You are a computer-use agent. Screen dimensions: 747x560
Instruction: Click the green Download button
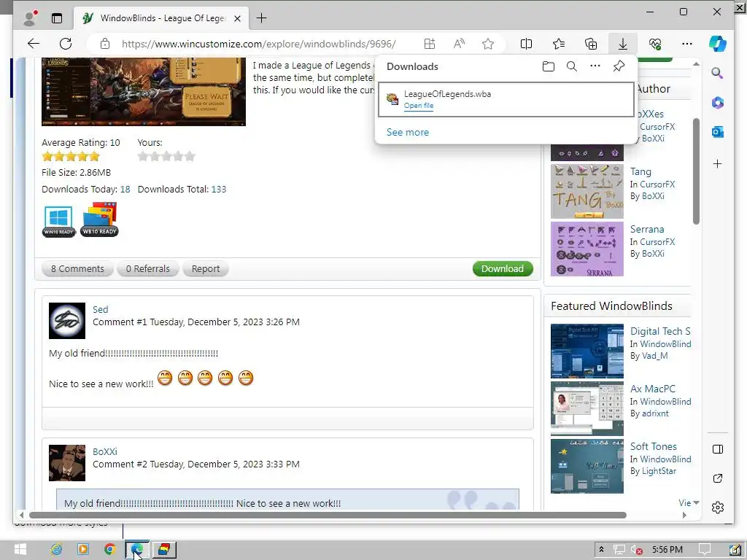pyautogui.click(x=503, y=268)
